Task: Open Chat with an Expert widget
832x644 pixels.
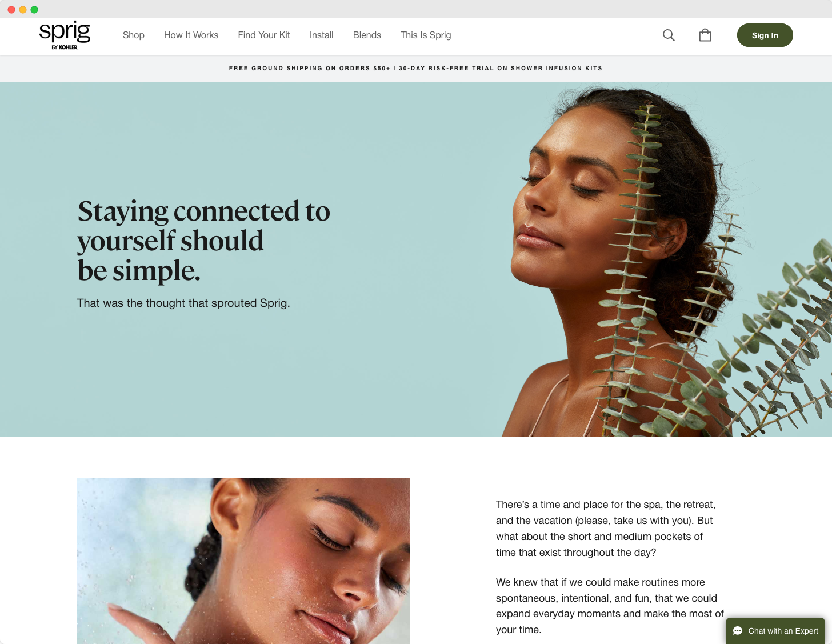Action: click(775, 631)
